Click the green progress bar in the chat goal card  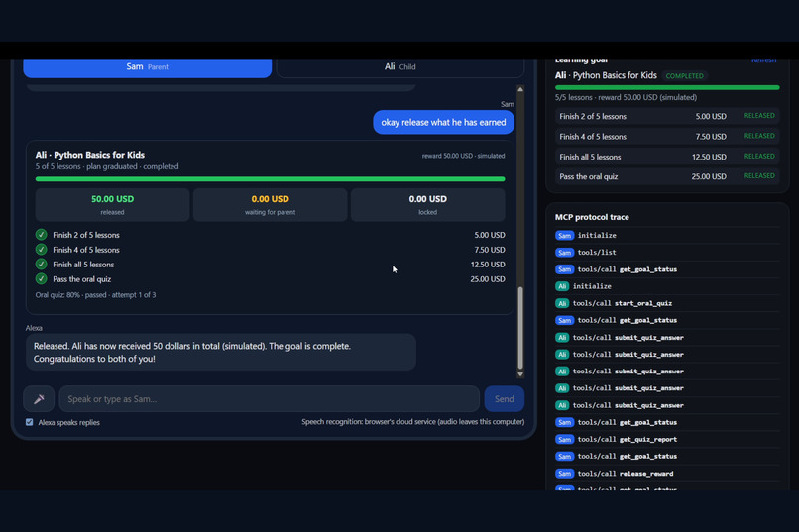[270, 179]
